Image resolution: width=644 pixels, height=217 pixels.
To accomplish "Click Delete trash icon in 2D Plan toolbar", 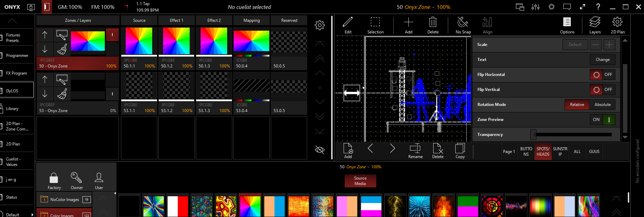I will [x=433, y=25].
